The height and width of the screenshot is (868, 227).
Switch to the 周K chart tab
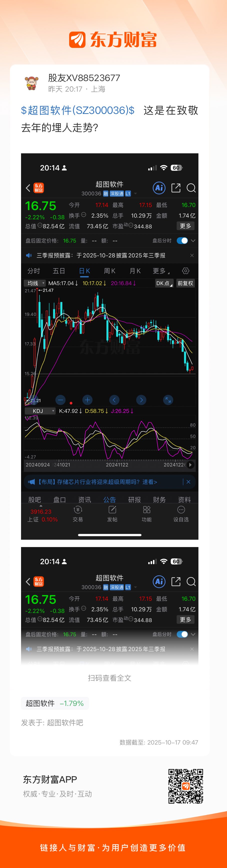pyautogui.click(x=110, y=271)
